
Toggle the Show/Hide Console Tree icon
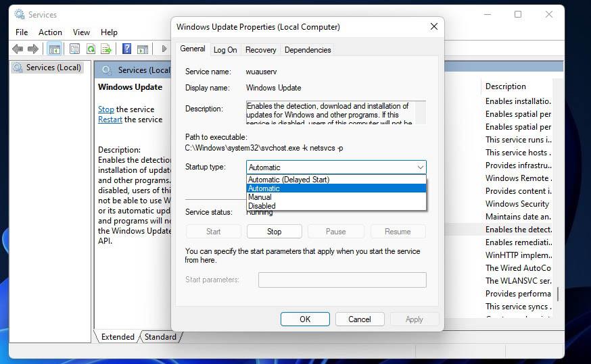(x=54, y=49)
